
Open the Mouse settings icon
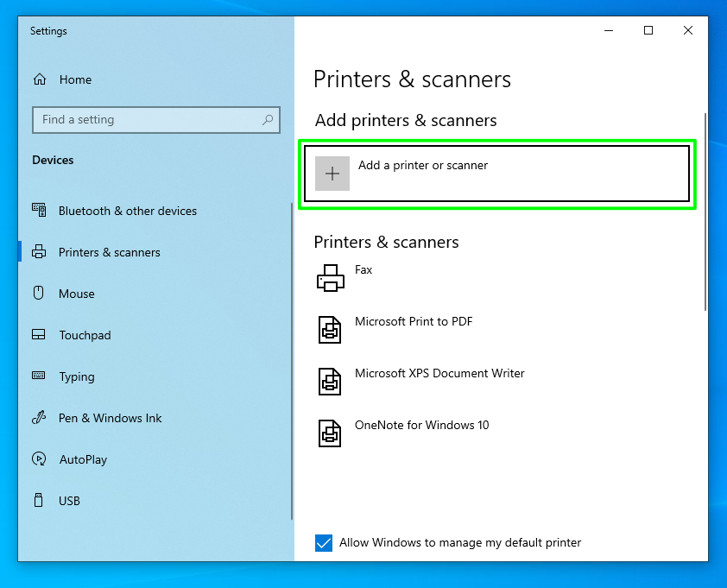(x=38, y=294)
